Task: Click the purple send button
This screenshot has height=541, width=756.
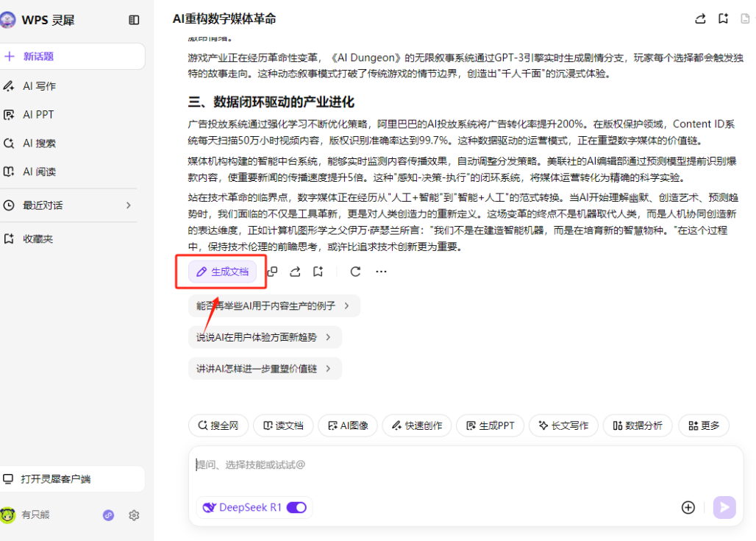Action: pos(724,508)
